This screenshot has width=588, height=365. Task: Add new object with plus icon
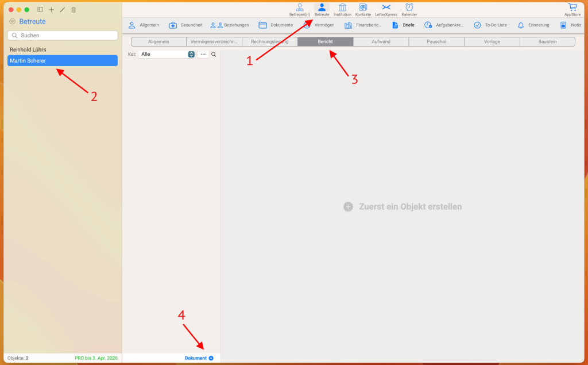click(51, 10)
